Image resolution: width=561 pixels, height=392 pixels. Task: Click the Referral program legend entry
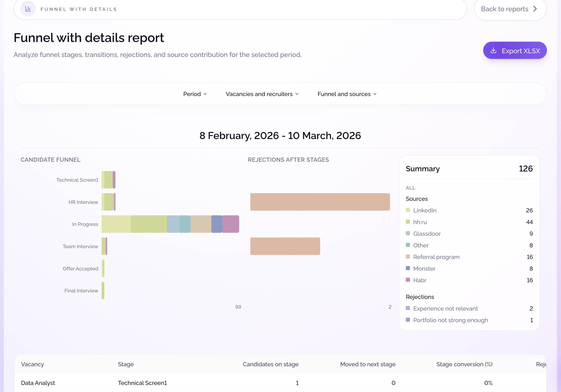[436, 257]
